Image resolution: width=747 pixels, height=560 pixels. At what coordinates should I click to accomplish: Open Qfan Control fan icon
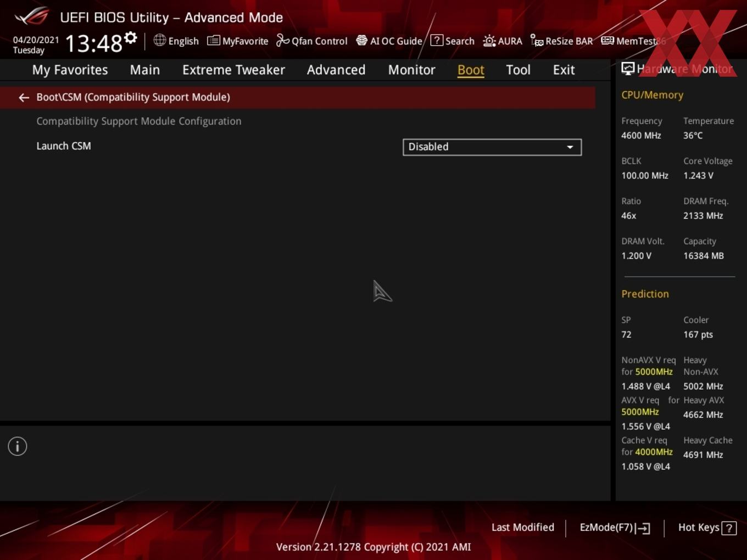(x=282, y=40)
